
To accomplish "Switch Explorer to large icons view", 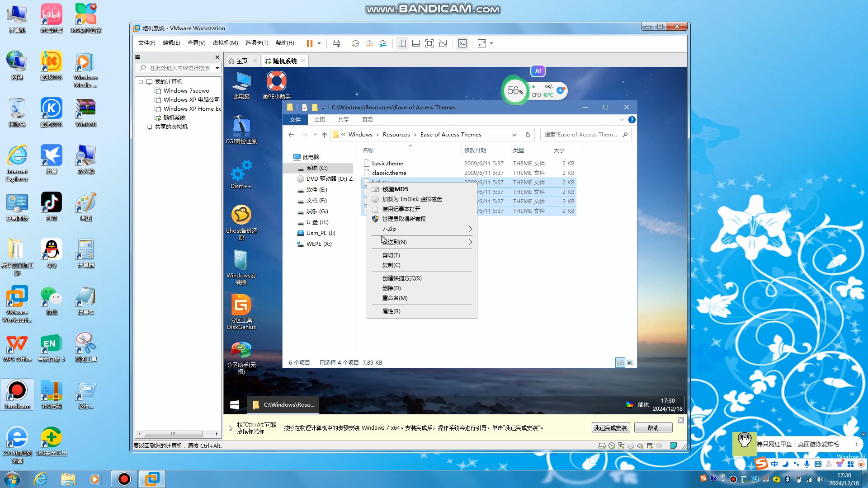I will pos(630,362).
